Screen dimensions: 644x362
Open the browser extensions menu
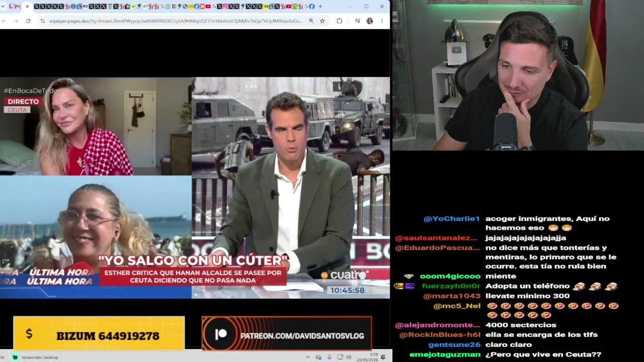(340, 21)
